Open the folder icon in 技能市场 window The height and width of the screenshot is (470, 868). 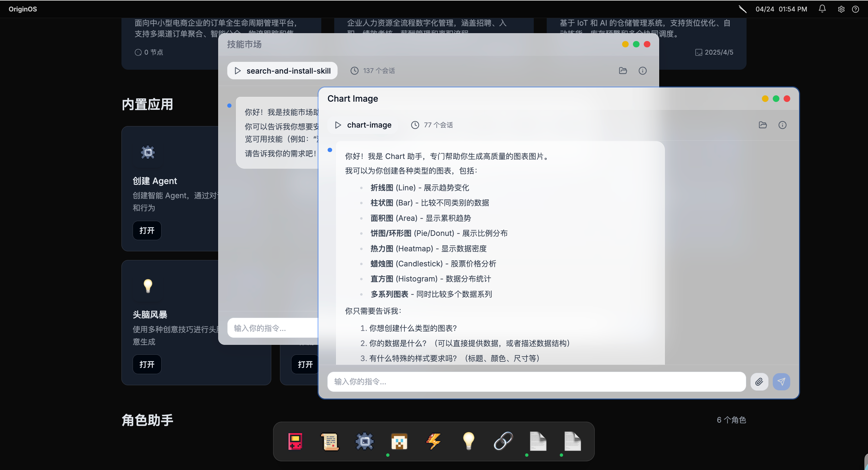click(x=623, y=71)
